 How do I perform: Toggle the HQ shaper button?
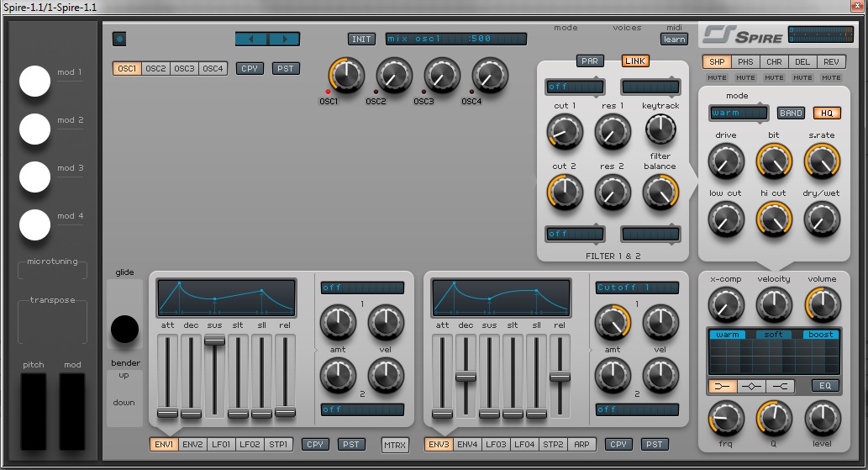pos(827,113)
